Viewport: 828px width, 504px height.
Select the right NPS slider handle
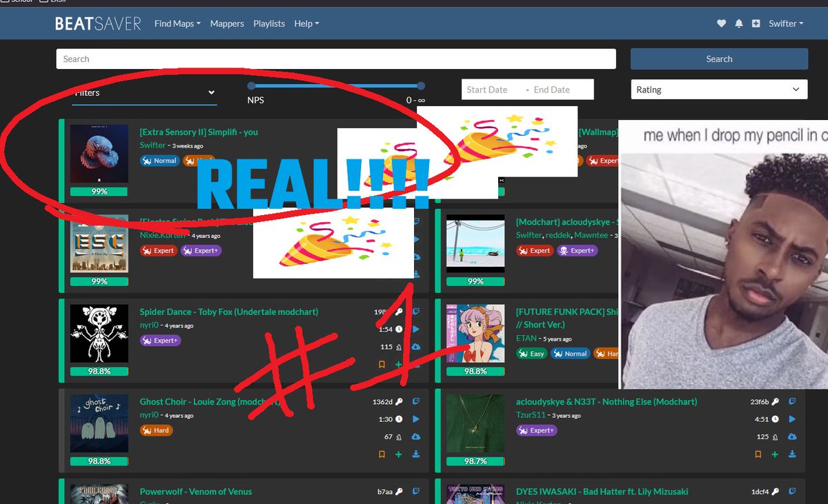pos(421,85)
